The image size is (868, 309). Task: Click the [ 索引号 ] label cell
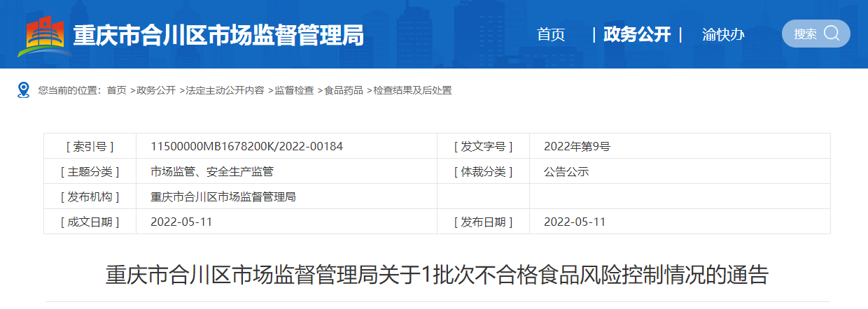pyautogui.click(x=90, y=146)
